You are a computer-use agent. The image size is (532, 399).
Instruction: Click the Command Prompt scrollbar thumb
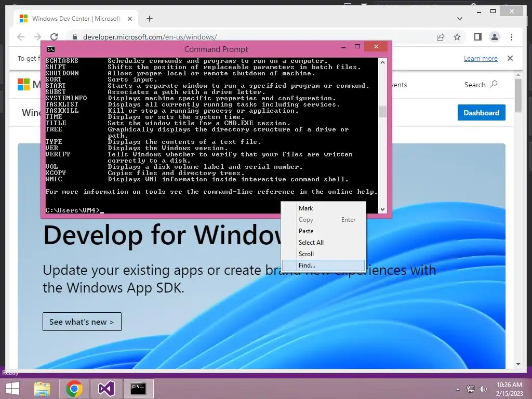click(x=382, y=112)
